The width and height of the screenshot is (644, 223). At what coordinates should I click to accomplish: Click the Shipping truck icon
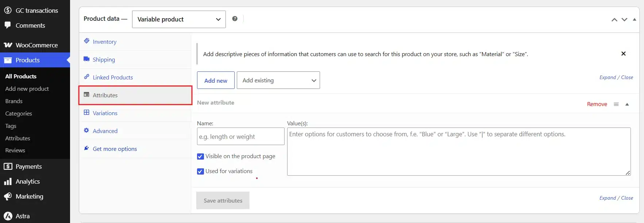pos(86,59)
